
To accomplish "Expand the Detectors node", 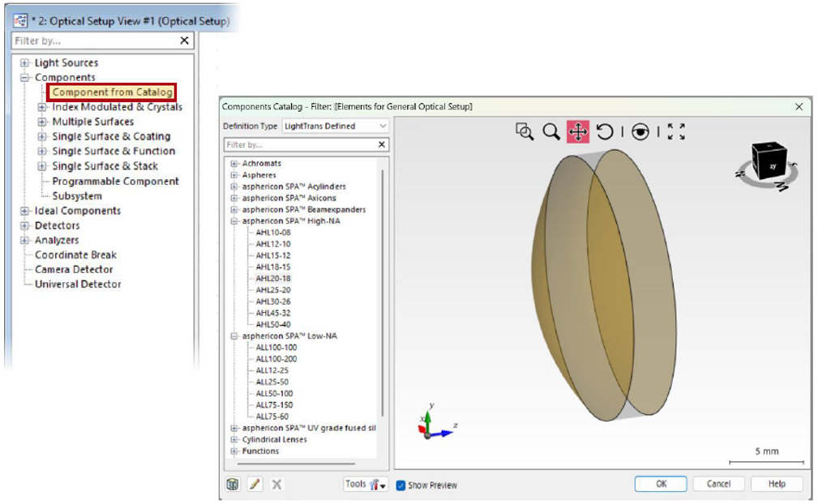I will coord(24,226).
